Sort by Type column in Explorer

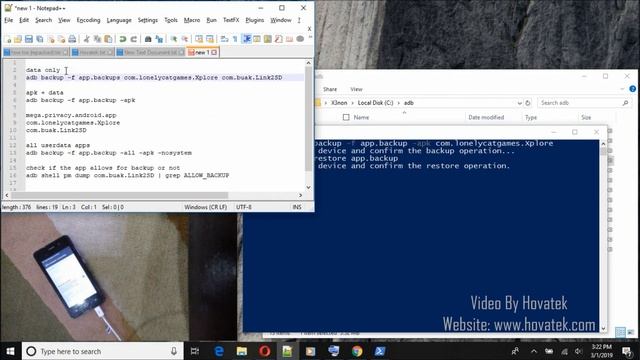tap(531, 118)
